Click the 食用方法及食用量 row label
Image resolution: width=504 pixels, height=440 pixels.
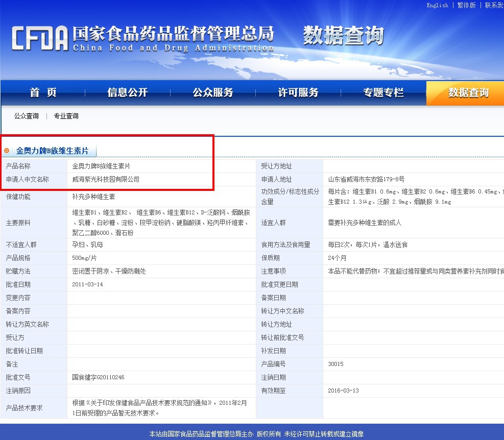[286, 245]
